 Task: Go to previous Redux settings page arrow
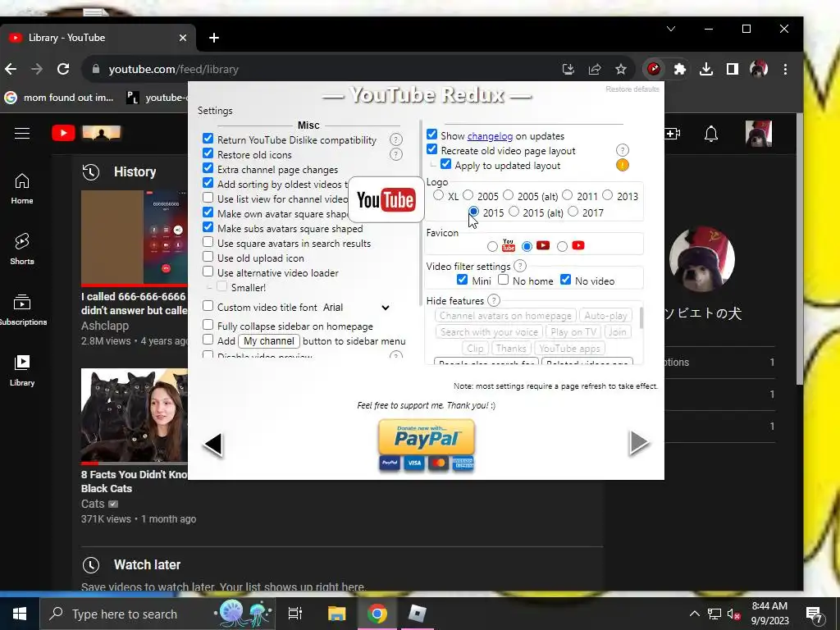213,444
